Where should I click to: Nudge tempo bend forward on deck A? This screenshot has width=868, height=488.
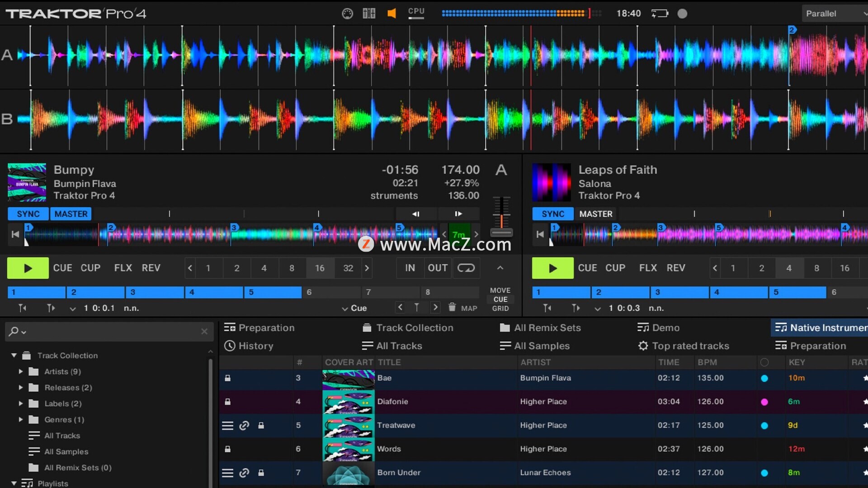pos(458,214)
